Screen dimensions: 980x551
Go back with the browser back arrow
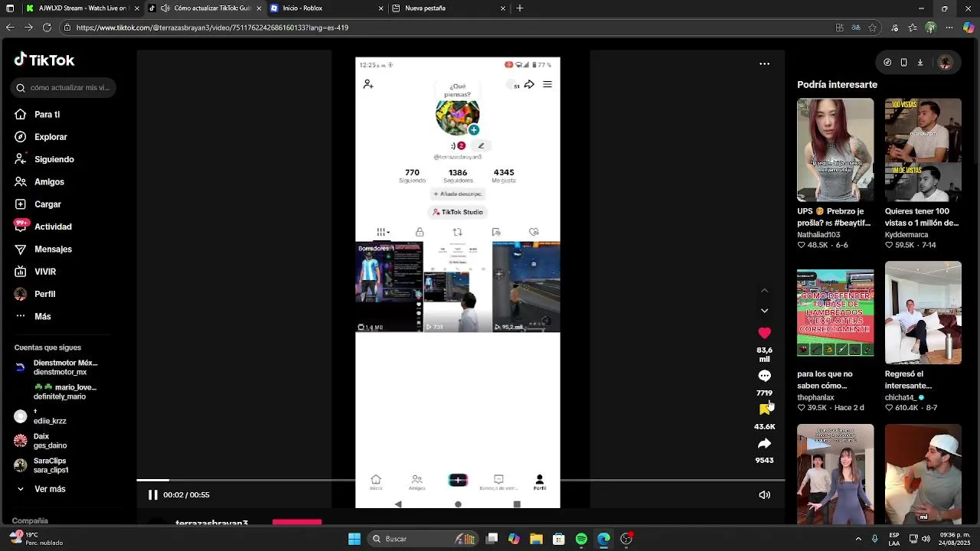(x=9, y=28)
